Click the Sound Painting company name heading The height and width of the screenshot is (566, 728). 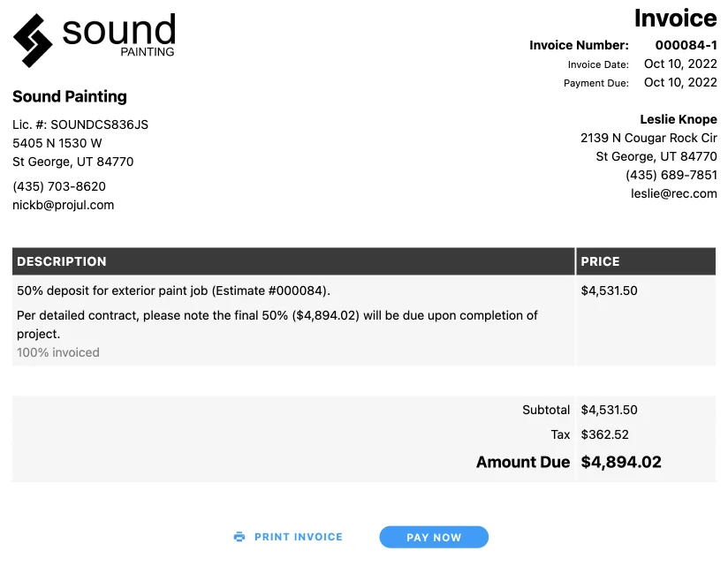[x=70, y=96]
